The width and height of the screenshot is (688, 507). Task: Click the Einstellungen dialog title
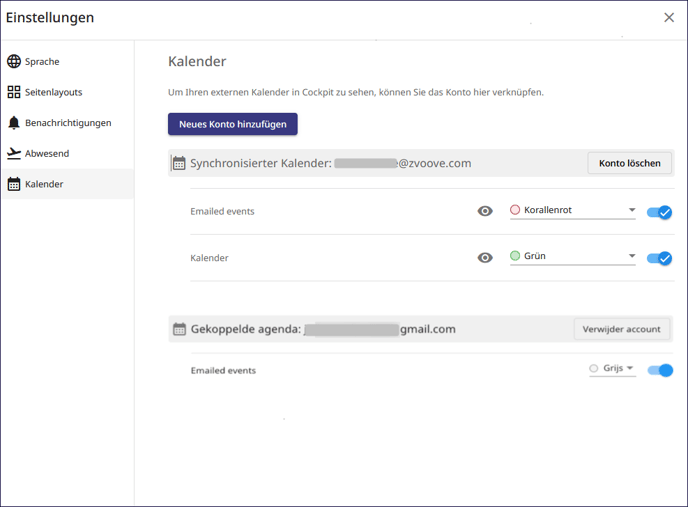[x=50, y=18]
